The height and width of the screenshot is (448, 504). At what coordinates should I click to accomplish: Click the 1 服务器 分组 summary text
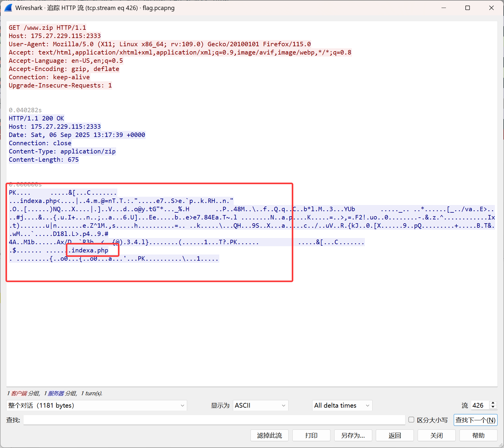pos(60,394)
